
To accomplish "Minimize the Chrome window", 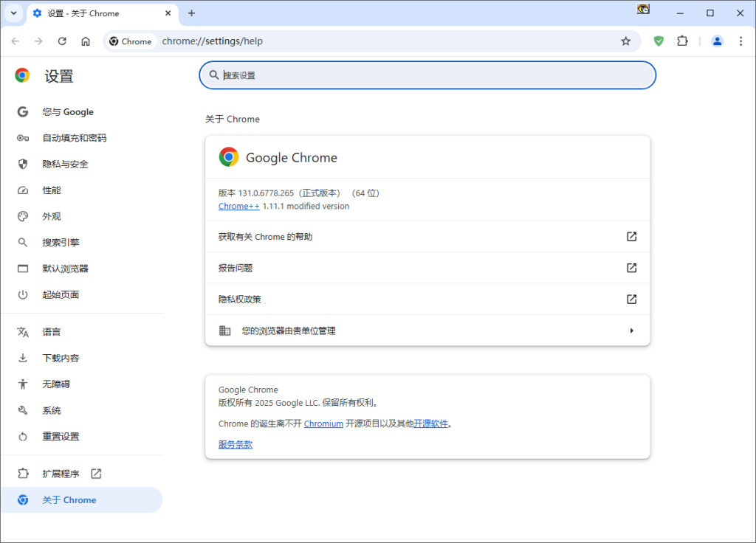I will 680,13.
